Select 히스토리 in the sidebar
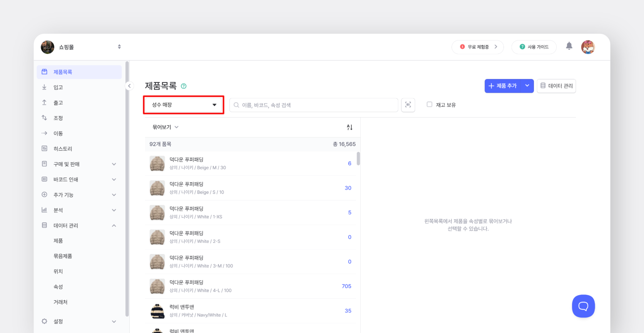 tap(79, 149)
